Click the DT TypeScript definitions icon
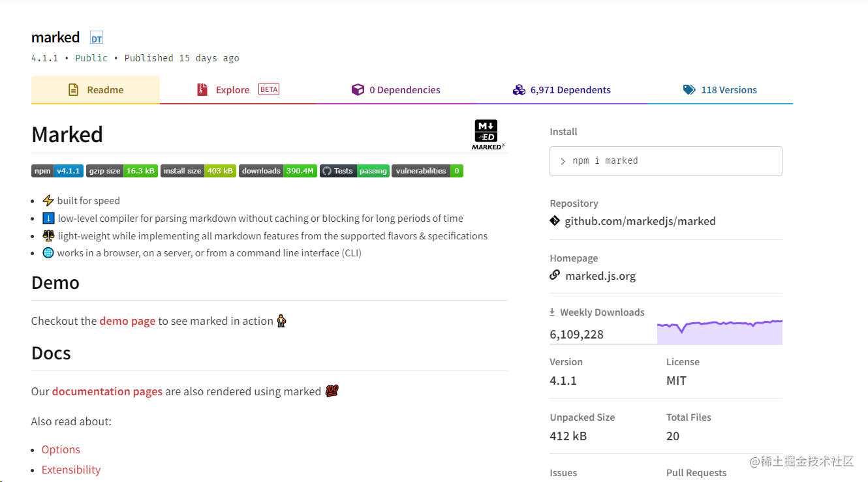 pyautogui.click(x=97, y=38)
